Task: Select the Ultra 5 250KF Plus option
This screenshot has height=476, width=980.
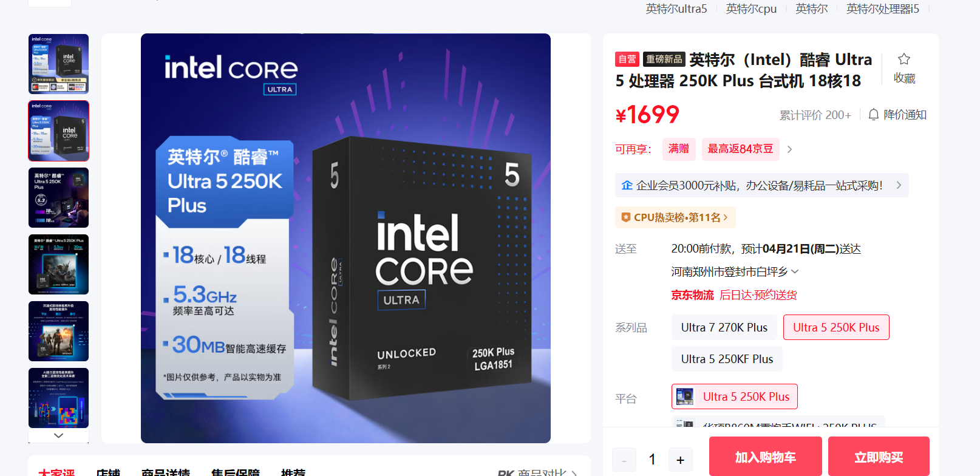Action: (x=727, y=359)
